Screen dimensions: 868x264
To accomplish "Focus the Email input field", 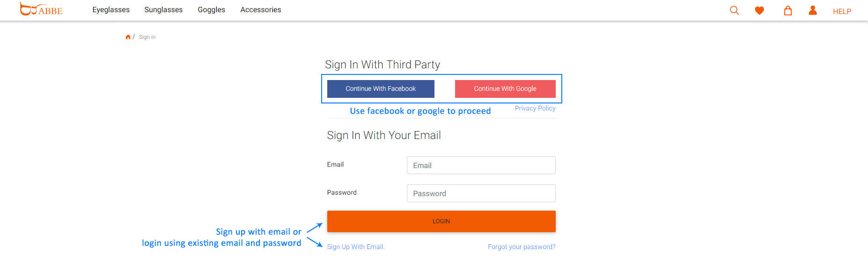I will pos(481,165).
